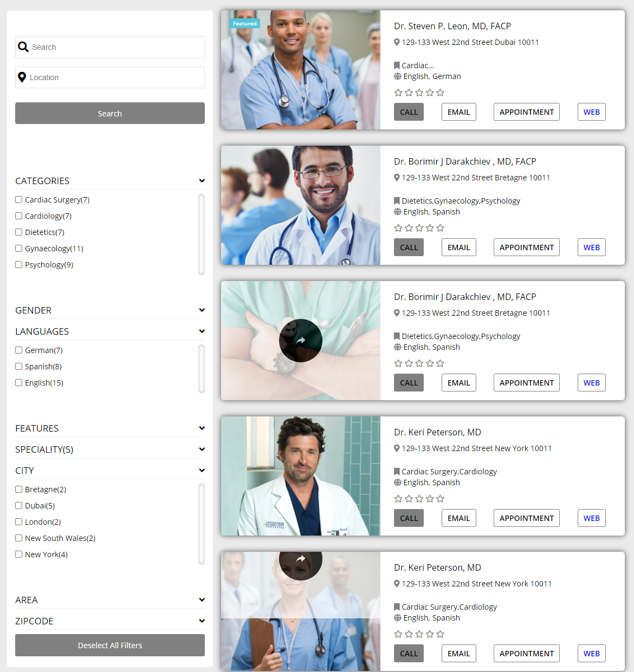Click the bookmark icon next to Cardiac Surgery,Cardiology
This screenshot has width=634, height=672.
[x=397, y=472]
